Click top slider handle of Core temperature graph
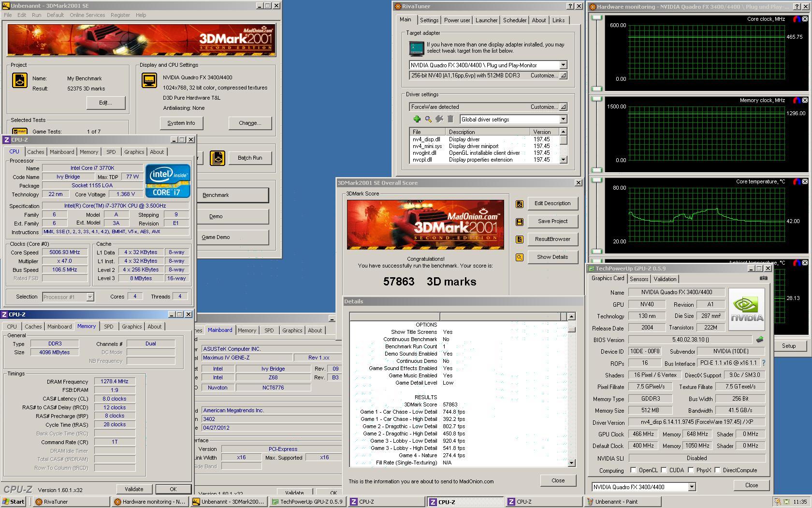812x508 pixels. 597,180
